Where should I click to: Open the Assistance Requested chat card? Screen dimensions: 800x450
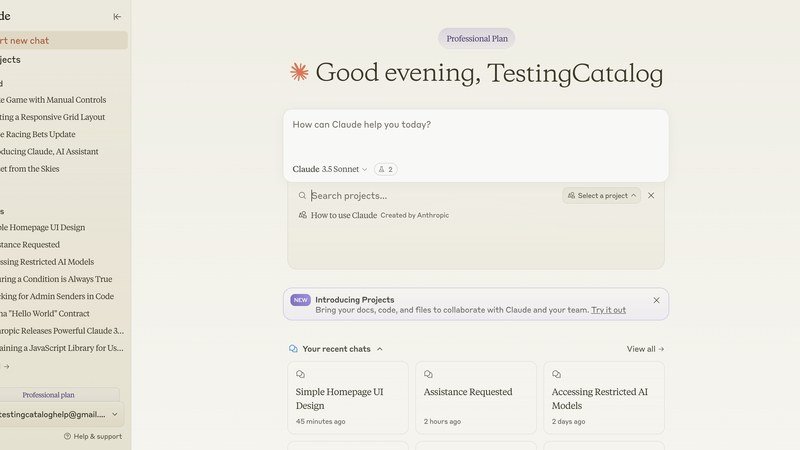pos(476,398)
